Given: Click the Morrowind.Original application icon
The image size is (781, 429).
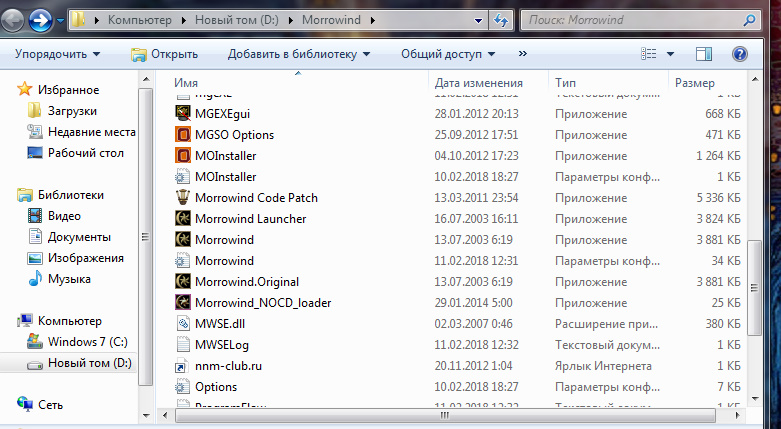Looking at the screenshot, I should [x=183, y=281].
